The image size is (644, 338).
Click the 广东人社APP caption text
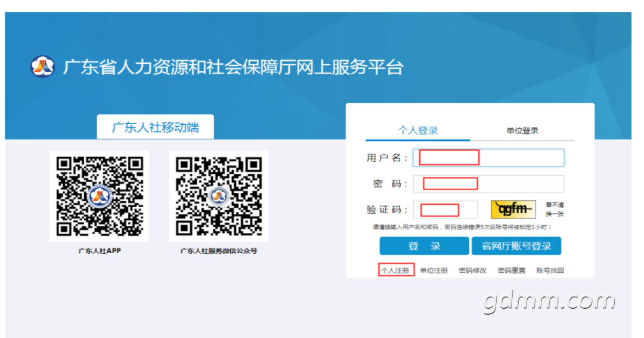click(100, 251)
